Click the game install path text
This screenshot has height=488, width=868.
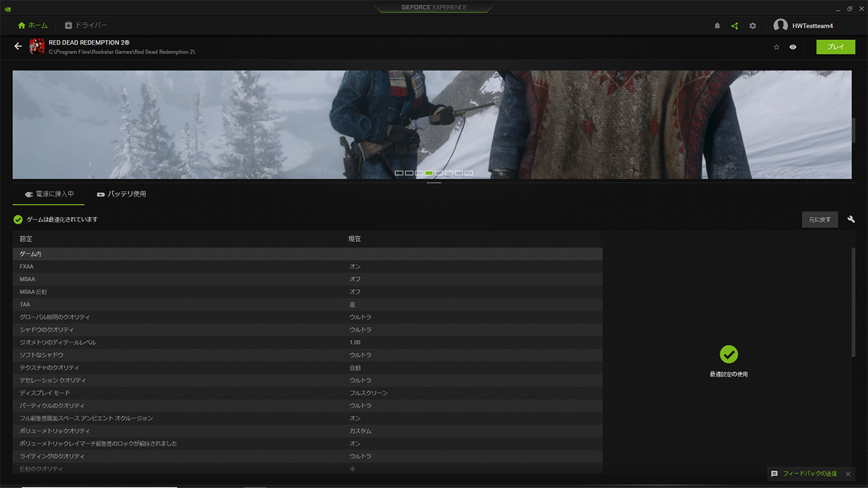pyautogui.click(x=122, y=52)
